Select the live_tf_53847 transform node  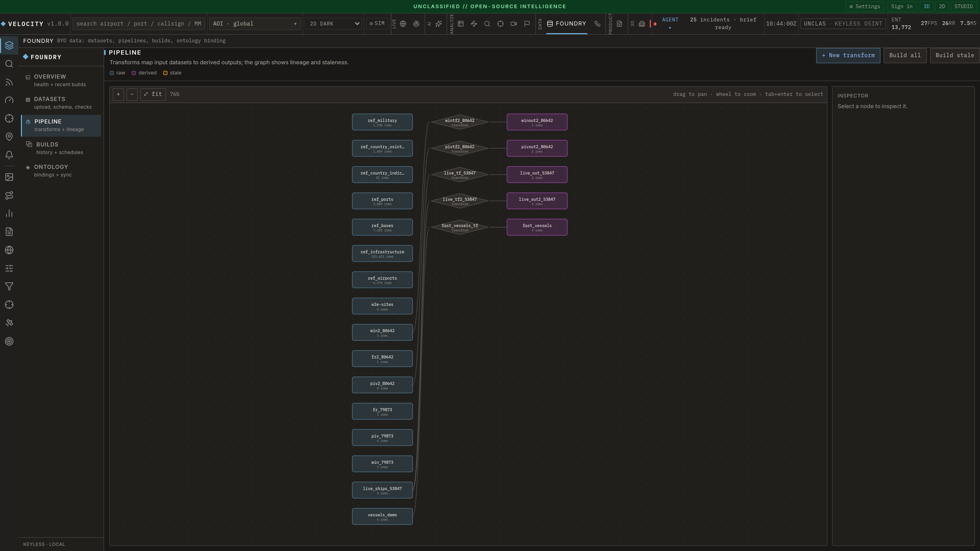460,174
